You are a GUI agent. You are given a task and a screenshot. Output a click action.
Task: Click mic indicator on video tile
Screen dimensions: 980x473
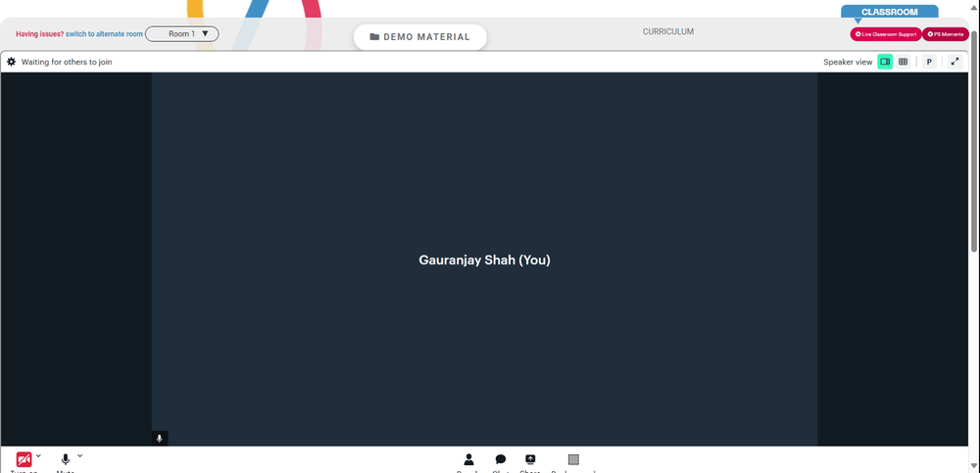tap(160, 439)
